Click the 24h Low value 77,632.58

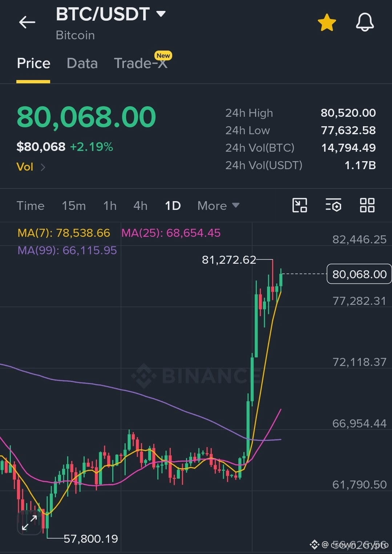[348, 130]
